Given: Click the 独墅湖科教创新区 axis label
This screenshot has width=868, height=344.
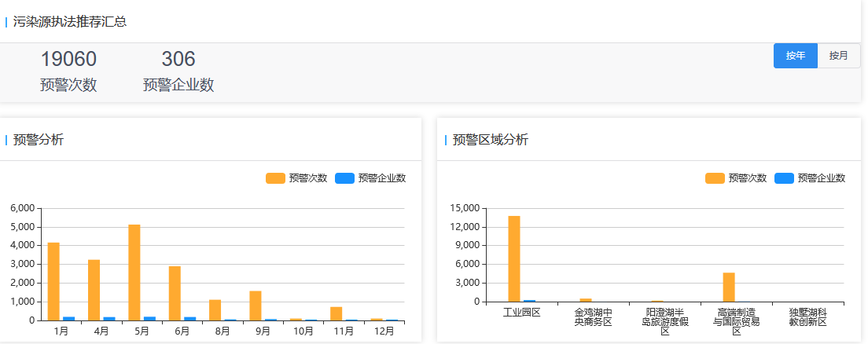Looking at the screenshot, I should tap(807, 317).
